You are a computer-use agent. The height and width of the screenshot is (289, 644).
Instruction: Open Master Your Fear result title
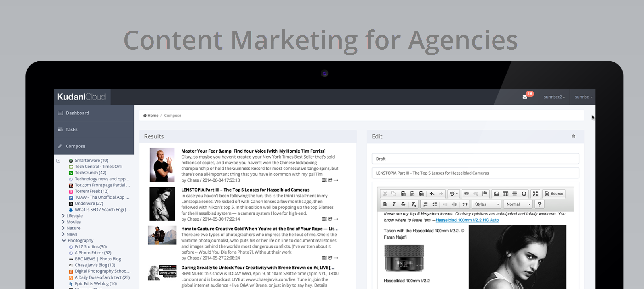pyautogui.click(x=253, y=151)
